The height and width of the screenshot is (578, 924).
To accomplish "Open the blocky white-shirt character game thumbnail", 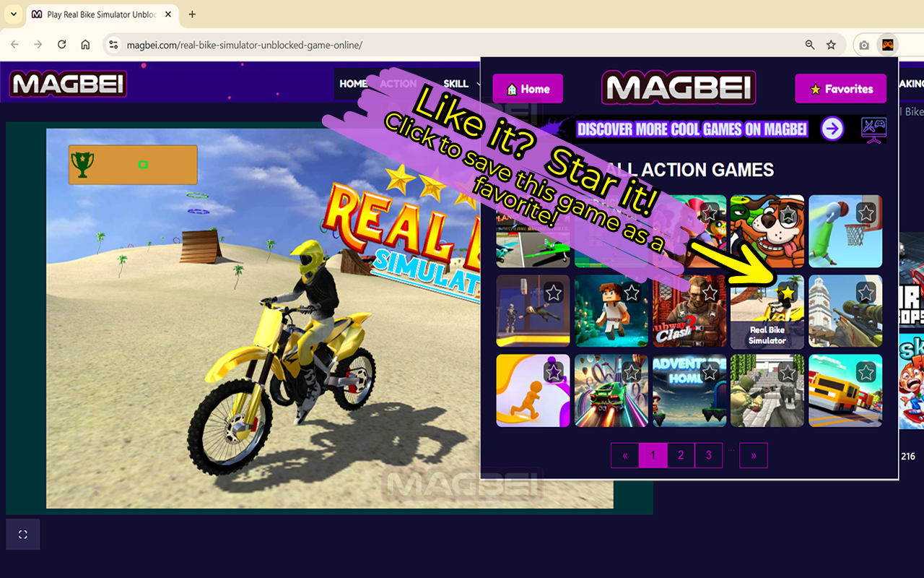I will [611, 311].
